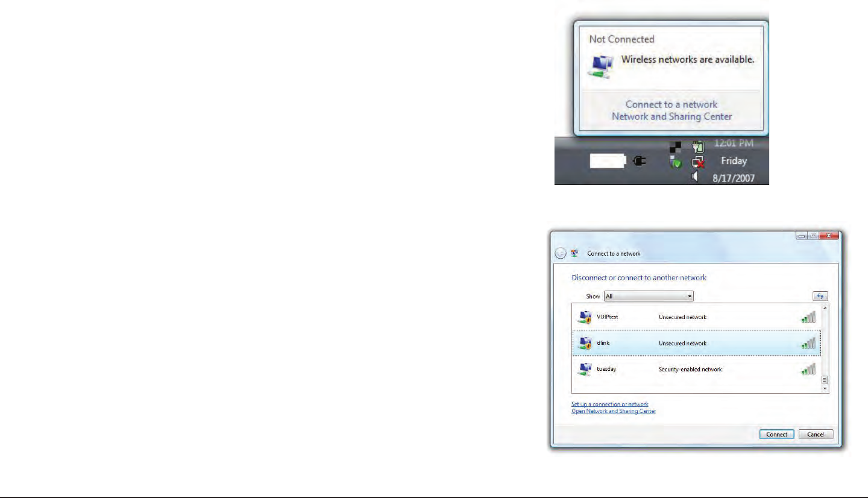Click the Cancel button
868x498 pixels.
coord(816,434)
